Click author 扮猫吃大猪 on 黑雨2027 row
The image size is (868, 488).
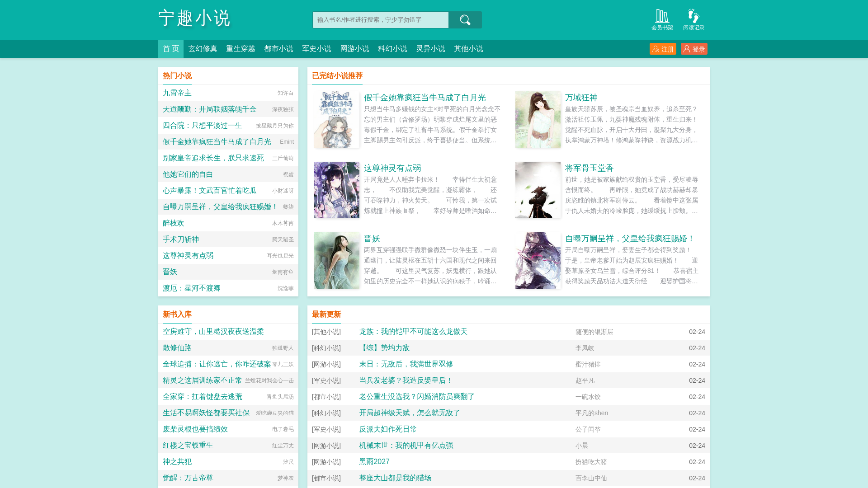point(591,462)
